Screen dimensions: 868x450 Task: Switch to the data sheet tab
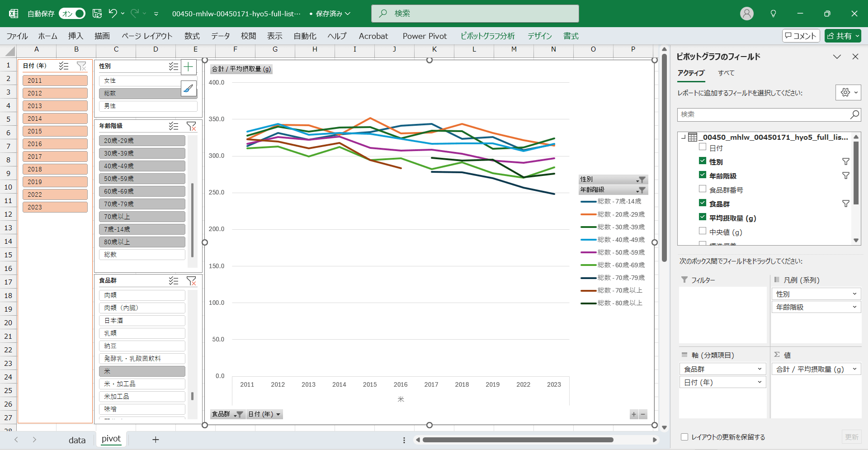tap(77, 440)
